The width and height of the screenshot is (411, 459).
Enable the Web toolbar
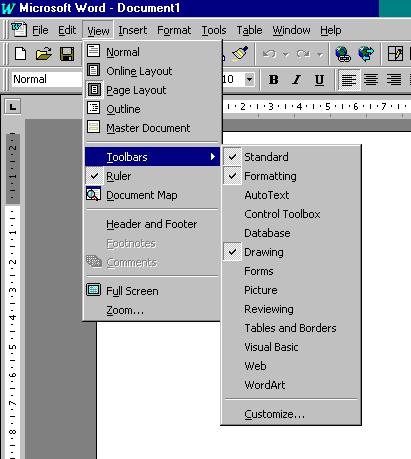291,366
